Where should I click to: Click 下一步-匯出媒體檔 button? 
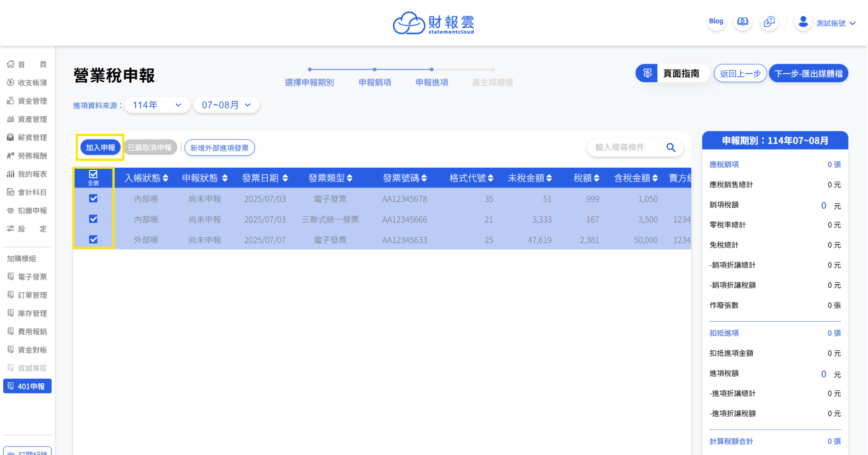pyautogui.click(x=808, y=73)
